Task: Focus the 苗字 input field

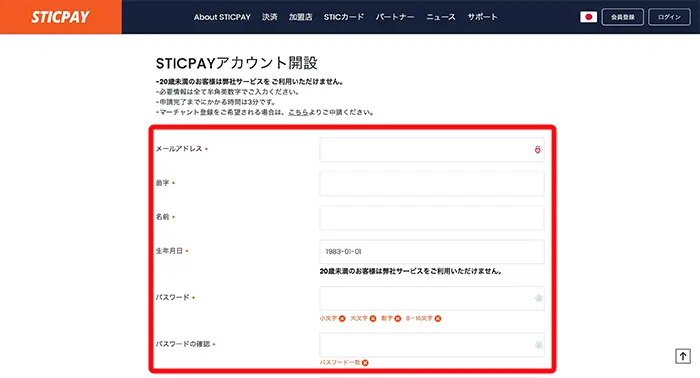Action: [x=432, y=183]
